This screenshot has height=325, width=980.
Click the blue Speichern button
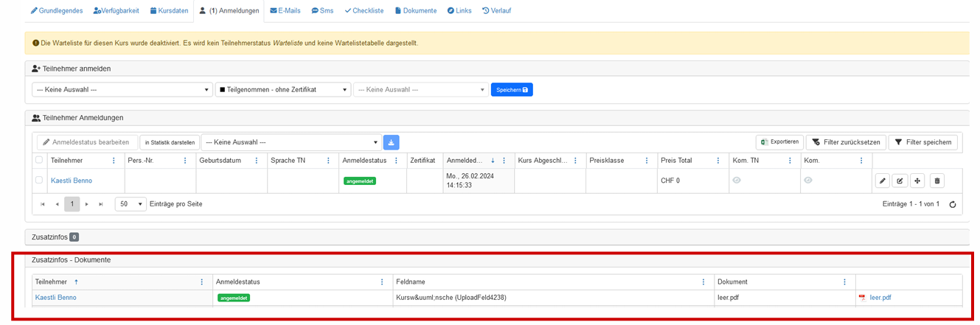512,90
